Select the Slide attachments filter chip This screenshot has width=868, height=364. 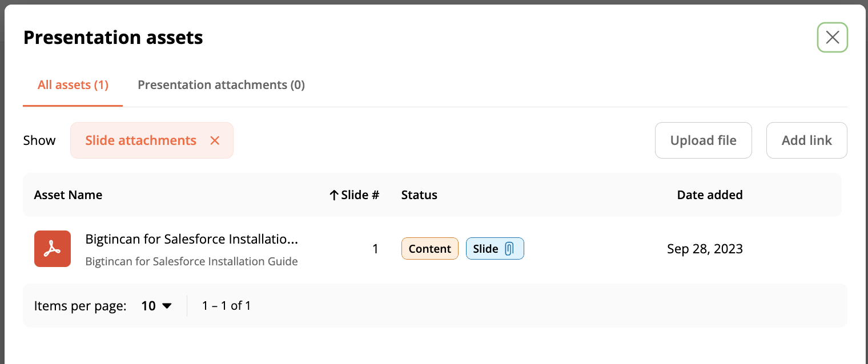point(140,140)
